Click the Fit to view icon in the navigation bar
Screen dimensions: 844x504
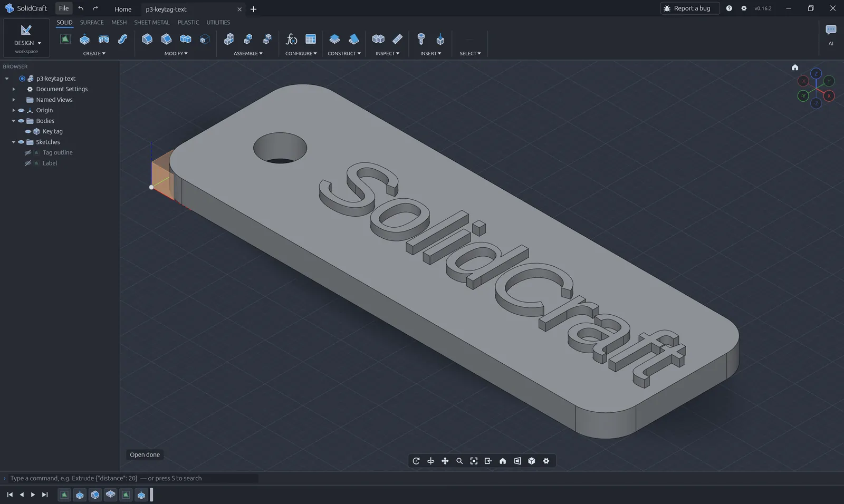tap(474, 461)
